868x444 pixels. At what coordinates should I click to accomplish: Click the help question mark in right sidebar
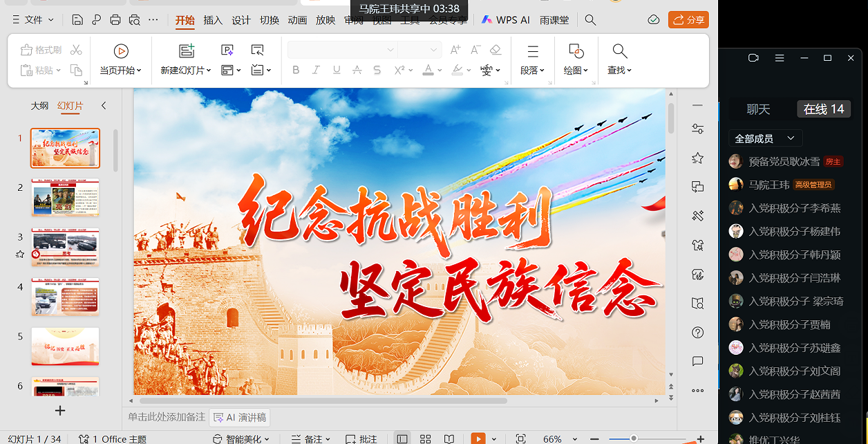pyautogui.click(x=697, y=333)
